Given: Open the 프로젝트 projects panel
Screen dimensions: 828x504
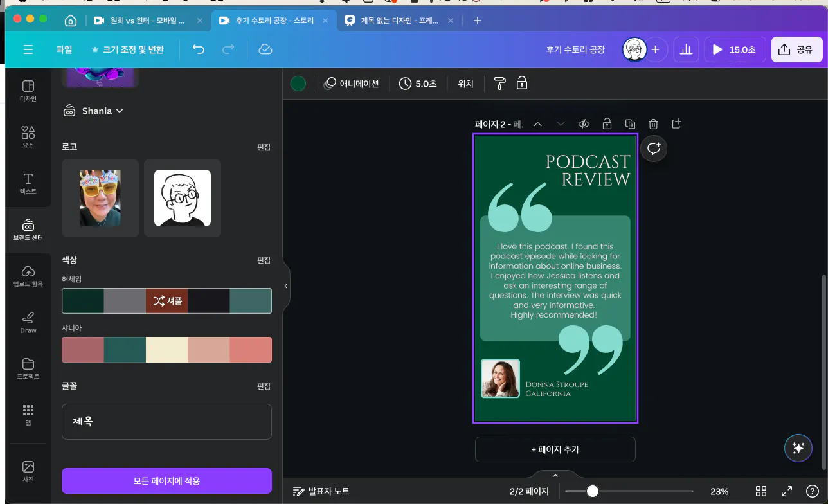Looking at the screenshot, I should [x=28, y=368].
